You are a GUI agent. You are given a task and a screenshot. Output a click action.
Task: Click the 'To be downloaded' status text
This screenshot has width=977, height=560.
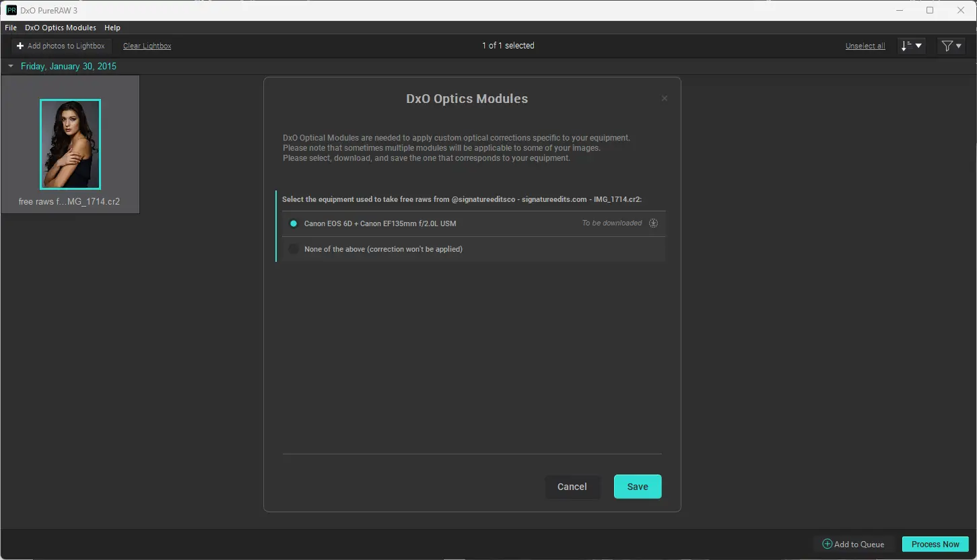[x=612, y=223]
